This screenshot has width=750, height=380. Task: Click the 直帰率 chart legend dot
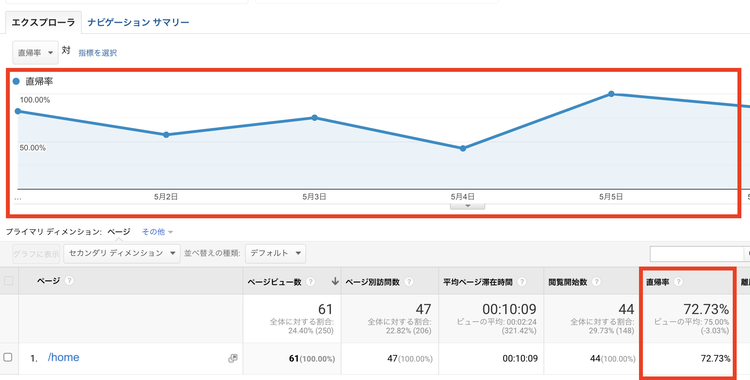16,81
